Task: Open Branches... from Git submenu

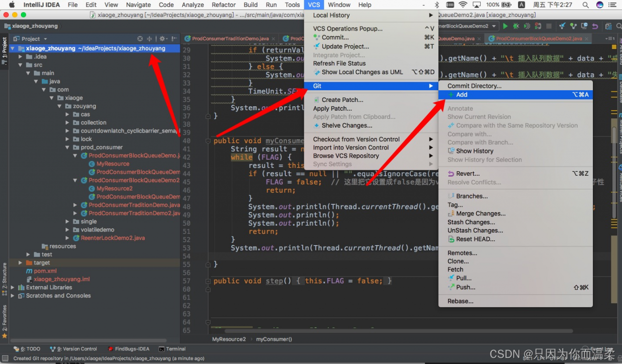Action: pyautogui.click(x=516, y=196)
